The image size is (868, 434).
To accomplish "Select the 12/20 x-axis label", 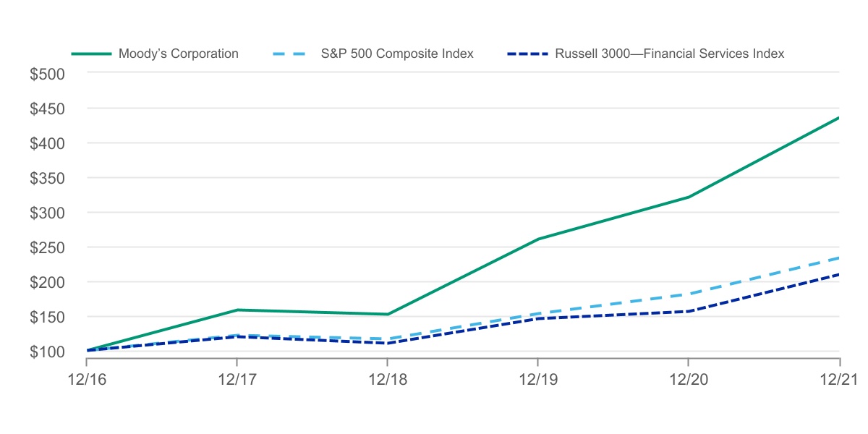I will tap(688, 378).
